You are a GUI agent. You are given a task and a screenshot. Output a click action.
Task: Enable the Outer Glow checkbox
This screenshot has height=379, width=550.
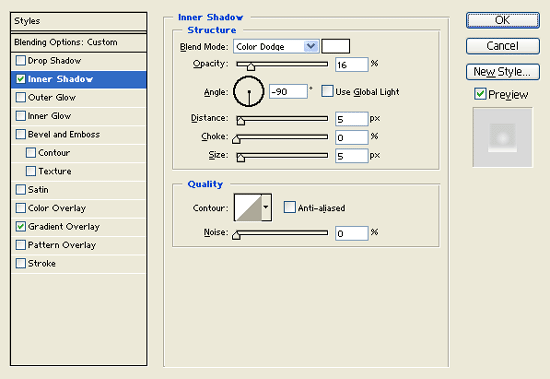pyautogui.click(x=21, y=97)
